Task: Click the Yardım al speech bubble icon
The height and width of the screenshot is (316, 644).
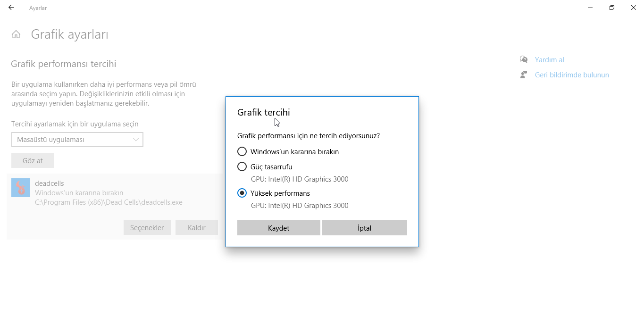Action: tap(524, 60)
